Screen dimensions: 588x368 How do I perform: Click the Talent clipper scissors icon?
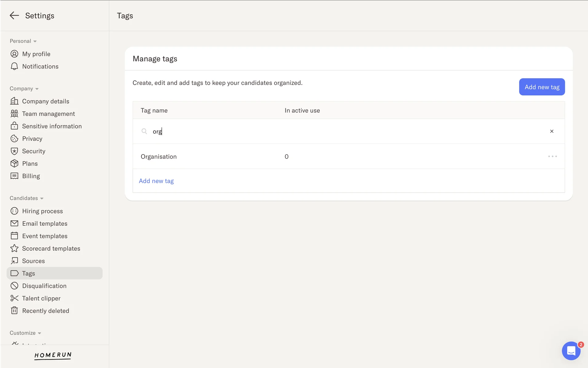(x=14, y=298)
